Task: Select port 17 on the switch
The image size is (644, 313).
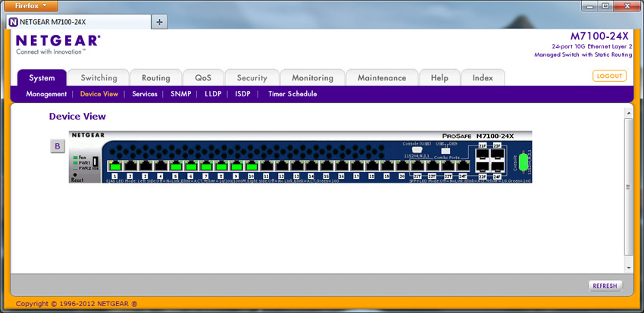Action: [x=358, y=166]
